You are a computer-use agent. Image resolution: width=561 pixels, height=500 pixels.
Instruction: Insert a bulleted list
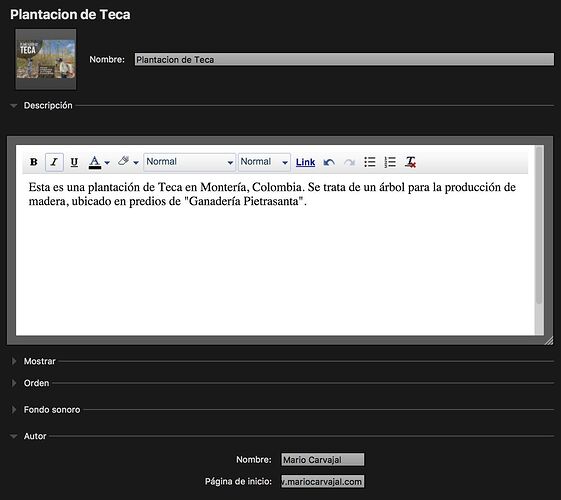[370, 162]
